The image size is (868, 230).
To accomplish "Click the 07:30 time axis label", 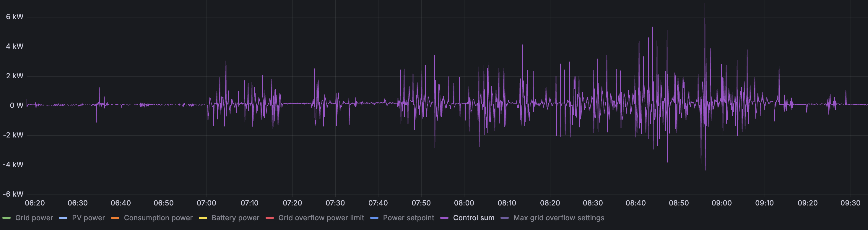I will click(x=335, y=203).
